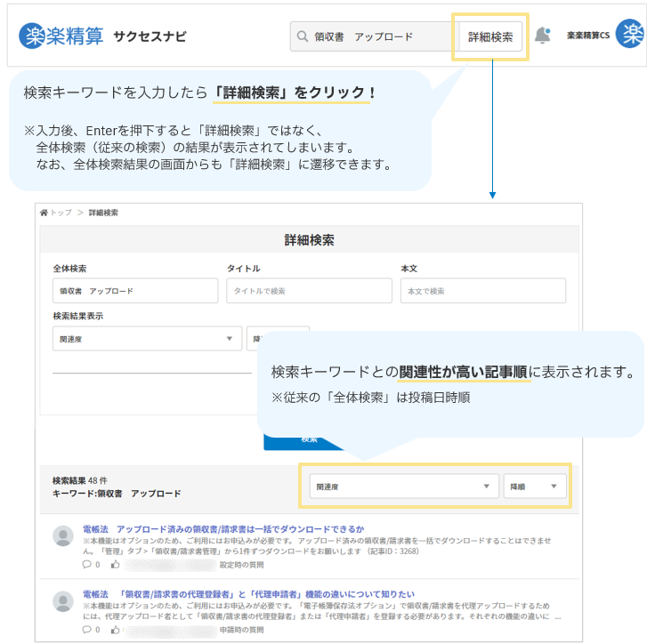Click thumbs-up icon under first result
The width and height of the screenshot is (647, 644).
(116, 564)
